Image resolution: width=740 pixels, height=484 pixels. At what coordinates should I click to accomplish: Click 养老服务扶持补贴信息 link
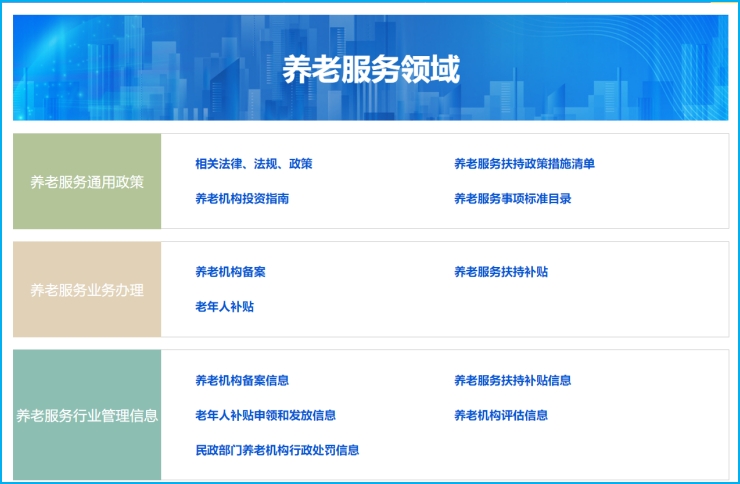point(512,381)
